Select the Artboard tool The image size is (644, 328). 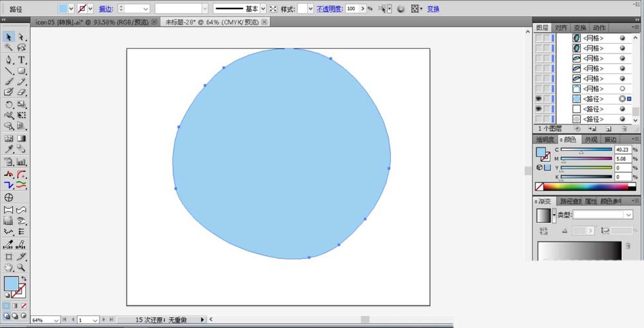(8, 257)
